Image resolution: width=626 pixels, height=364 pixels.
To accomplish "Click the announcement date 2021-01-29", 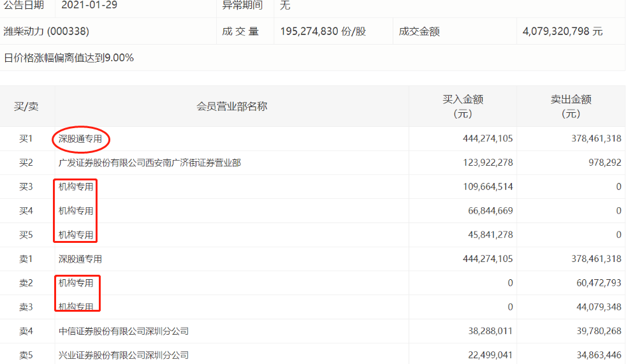I will [89, 5].
